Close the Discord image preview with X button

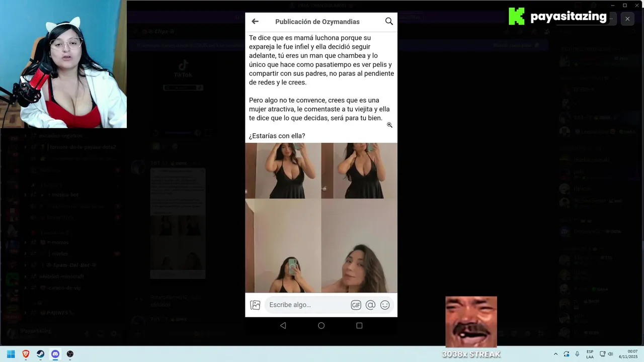click(x=627, y=19)
